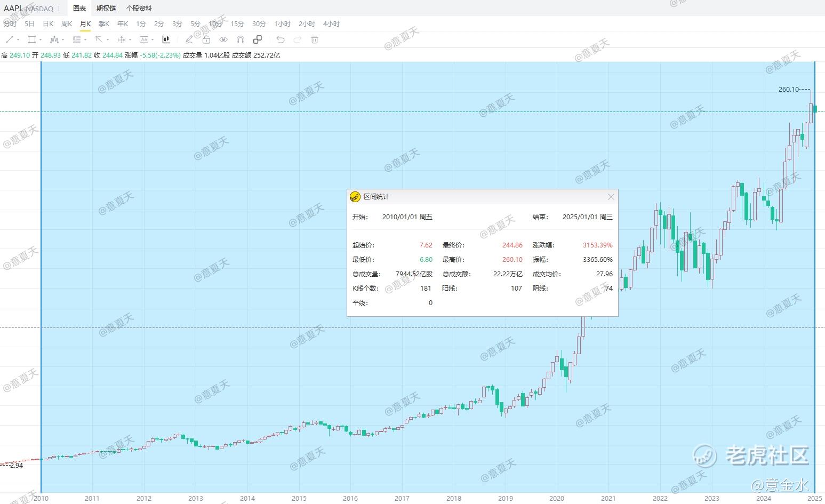Open dropdown arrow next to wave tool
This screenshot has height=504, width=825.
pos(63,40)
